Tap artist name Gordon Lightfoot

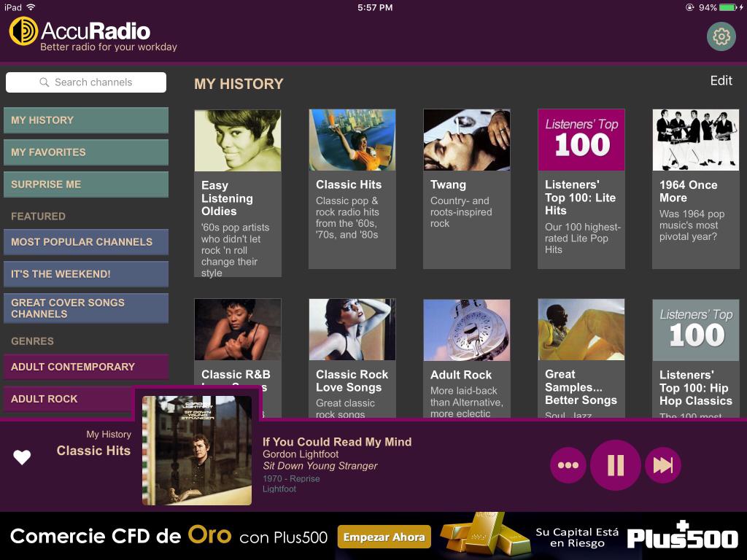point(301,454)
